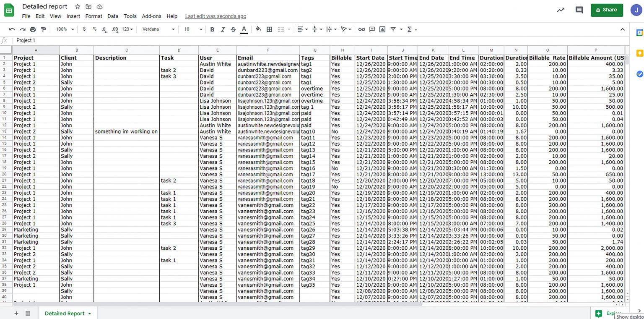
Task: Open the 'Last edit was seconds ago' link
Action: [216, 16]
